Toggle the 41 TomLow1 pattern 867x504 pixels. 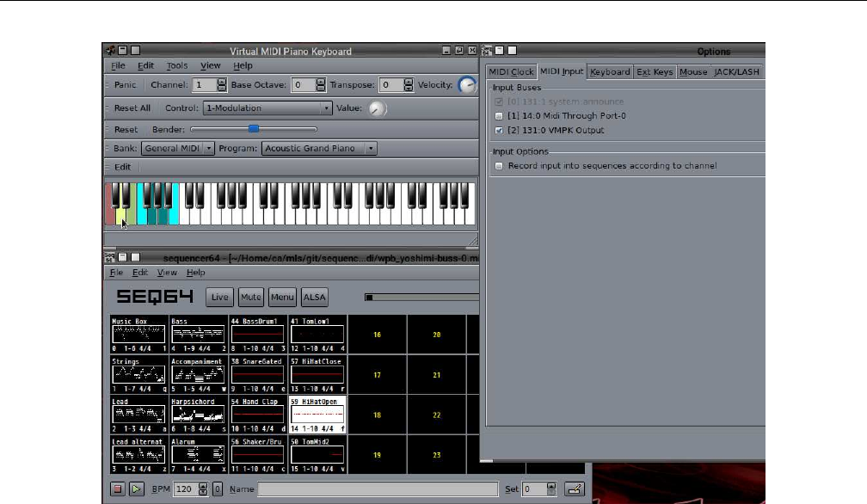click(x=318, y=335)
